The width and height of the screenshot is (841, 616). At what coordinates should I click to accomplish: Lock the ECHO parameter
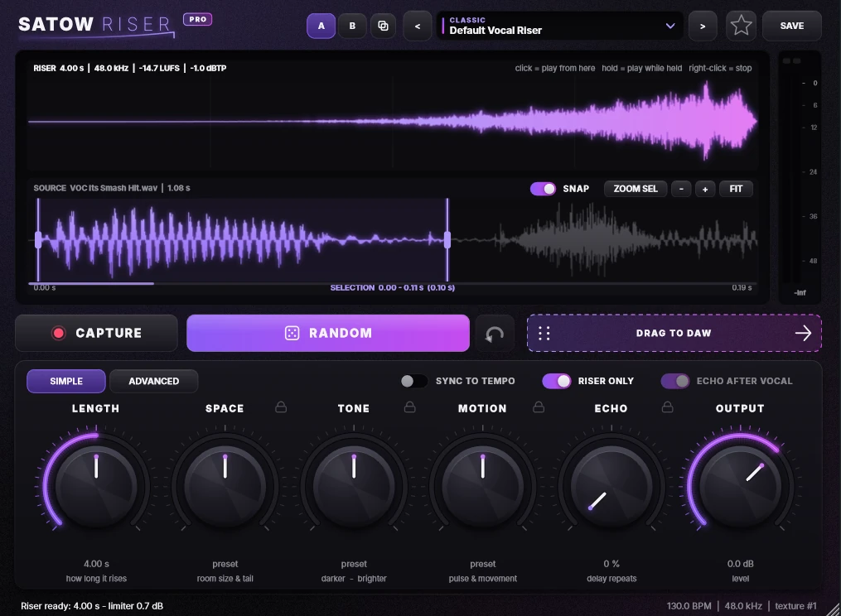pos(667,407)
